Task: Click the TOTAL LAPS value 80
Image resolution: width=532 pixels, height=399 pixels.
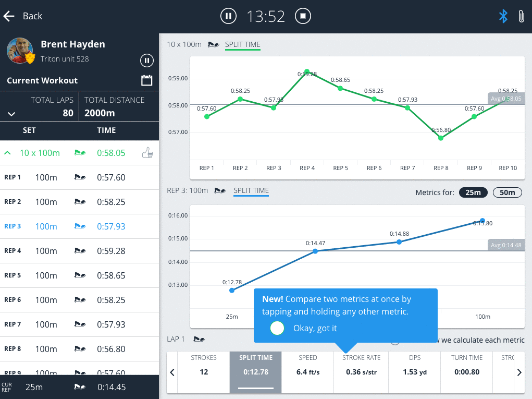Action: coord(68,113)
